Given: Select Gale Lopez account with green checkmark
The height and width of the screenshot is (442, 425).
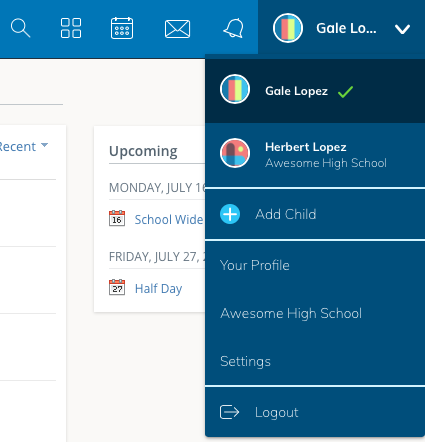Looking at the screenshot, I should pyautogui.click(x=315, y=91).
